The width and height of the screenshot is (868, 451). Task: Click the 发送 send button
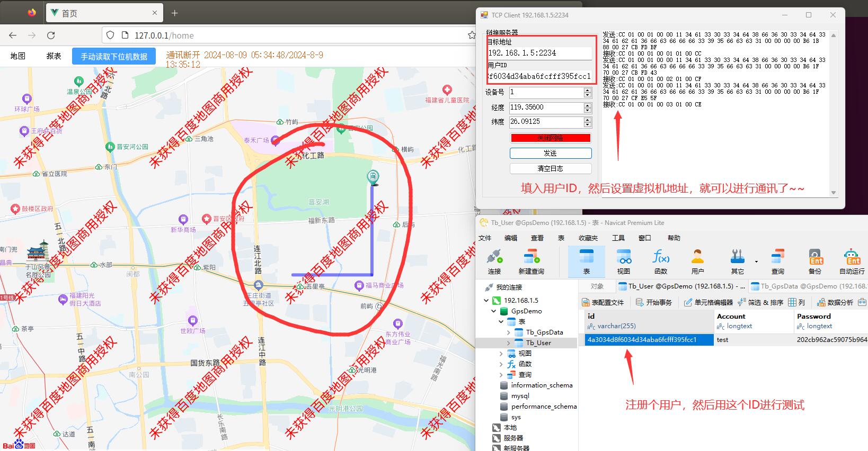coord(550,153)
